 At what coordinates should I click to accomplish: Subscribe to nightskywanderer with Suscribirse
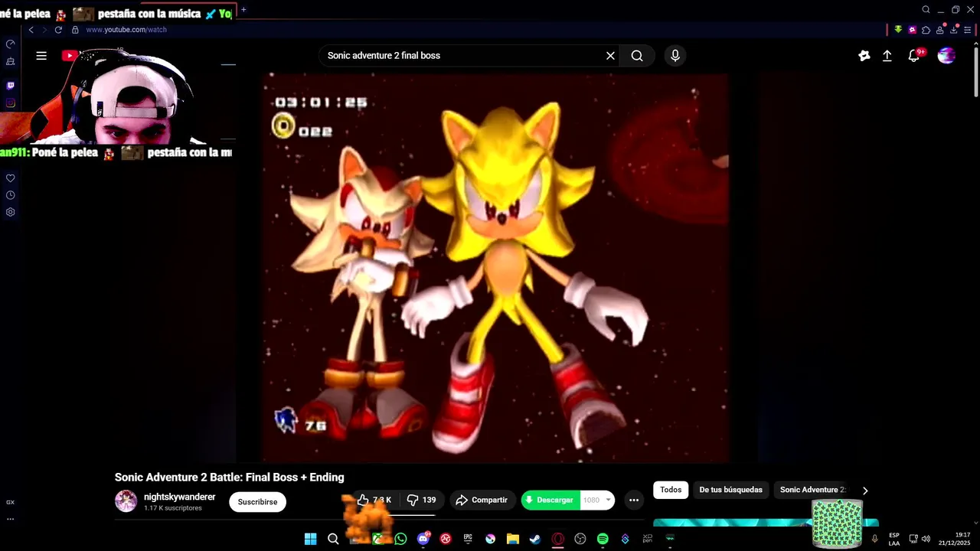coord(257,501)
